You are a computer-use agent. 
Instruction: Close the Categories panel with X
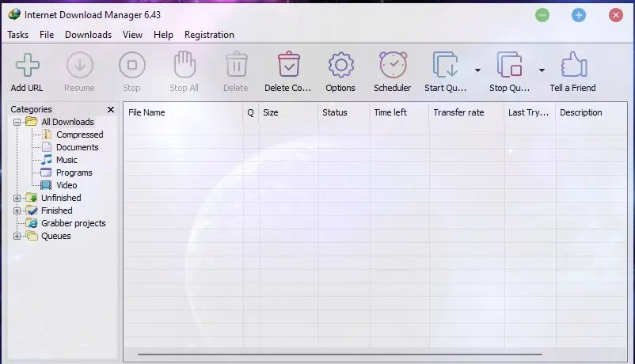pos(111,109)
